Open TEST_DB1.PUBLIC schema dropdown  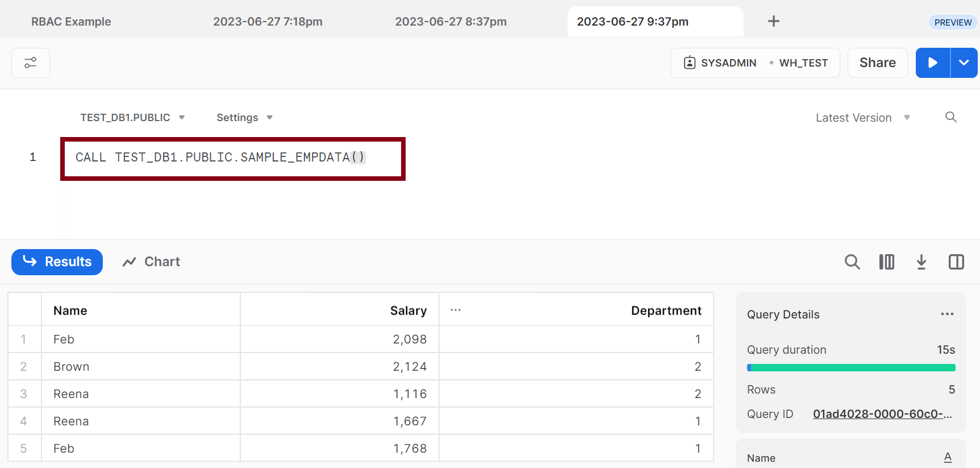132,118
